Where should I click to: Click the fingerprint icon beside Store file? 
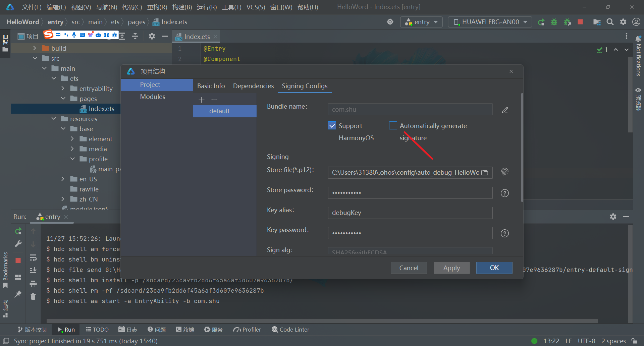(x=505, y=172)
